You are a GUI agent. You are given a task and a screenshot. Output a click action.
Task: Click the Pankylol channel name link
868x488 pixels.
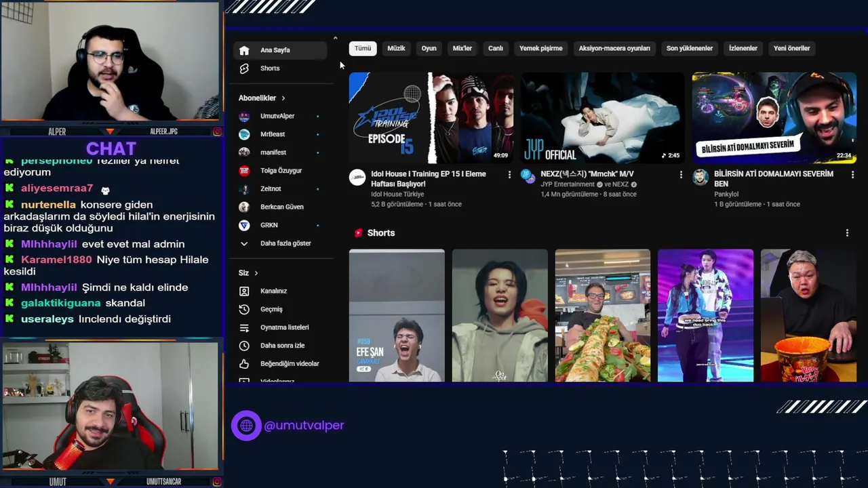[x=726, y=194]
